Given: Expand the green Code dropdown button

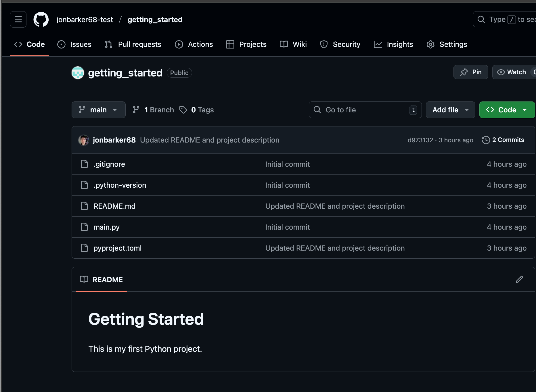Looking at the screenshot, I should coord(507,110).
